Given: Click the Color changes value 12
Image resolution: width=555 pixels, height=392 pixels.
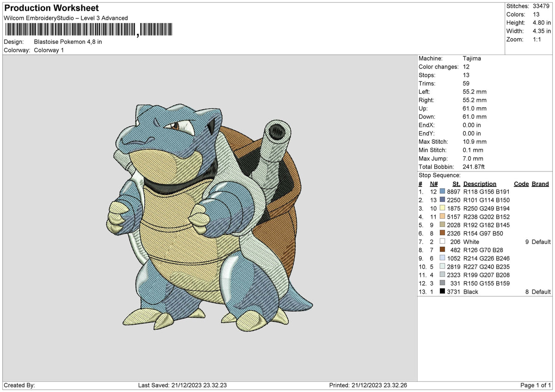Looking at the screenshot, I should pos(466,67).
